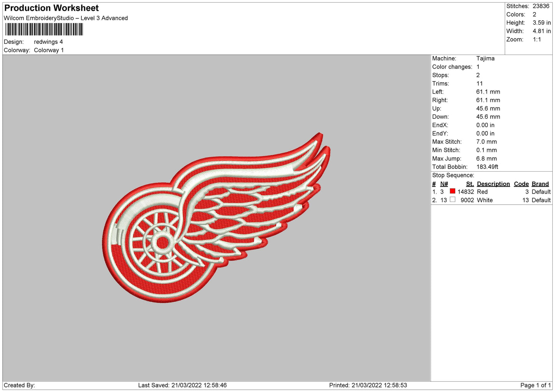
Task: Click the EndX value 0.00 in
Action: 485,125
